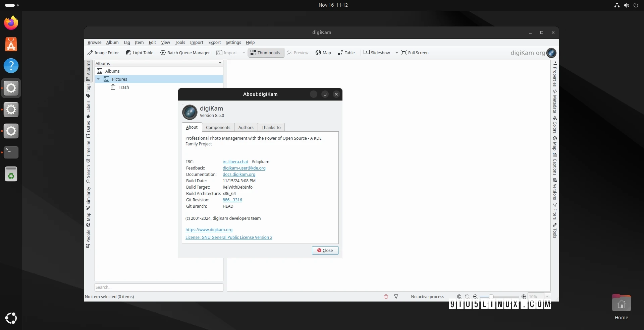The height and width of the screenshot is (330, 644).
Task: Click the digikam-user@kde.org feedback link
Action: pyautogui.click(x=244, y=168)
